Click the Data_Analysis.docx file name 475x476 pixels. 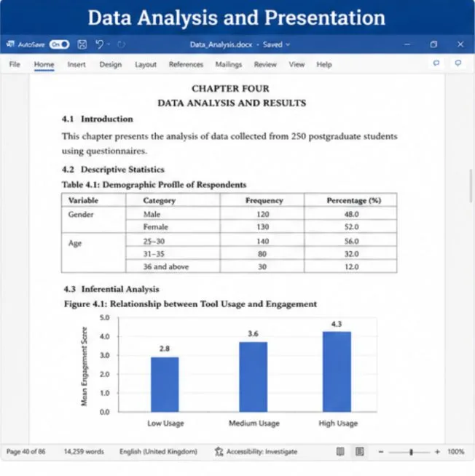click(x=221, y=44)
